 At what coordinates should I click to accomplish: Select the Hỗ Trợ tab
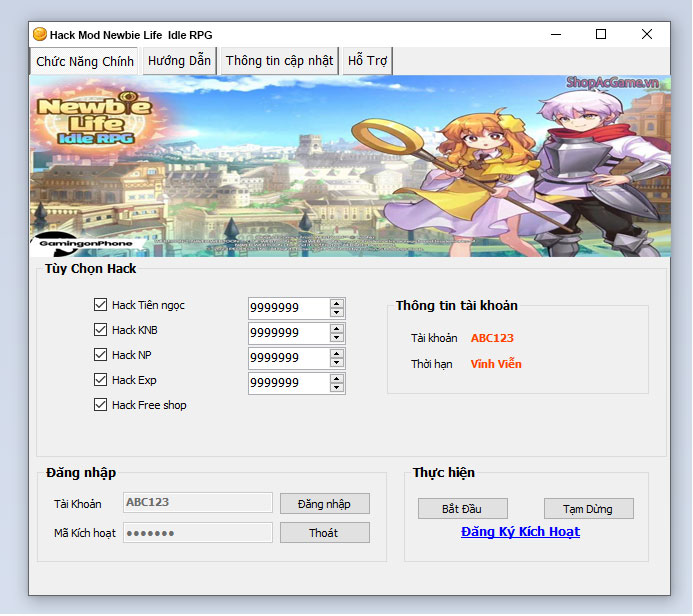(x=367, y=61)
